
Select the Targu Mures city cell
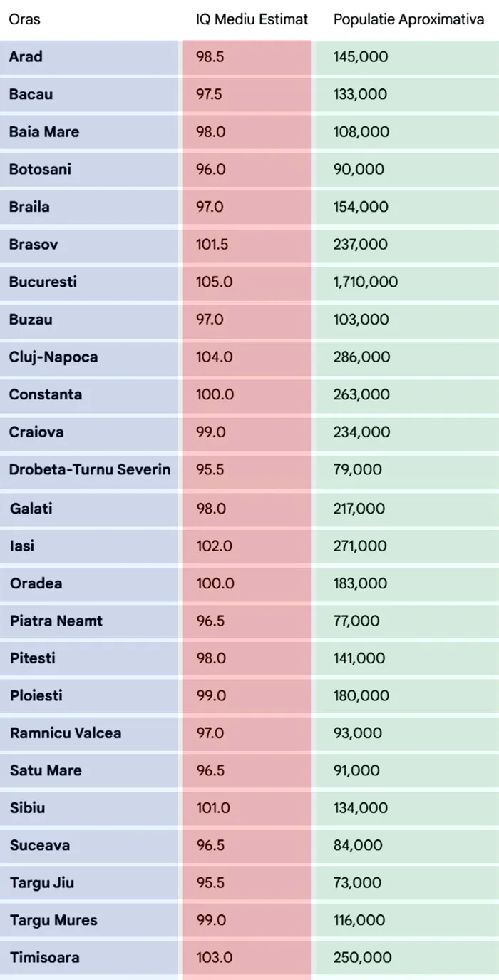click(53, 920)
